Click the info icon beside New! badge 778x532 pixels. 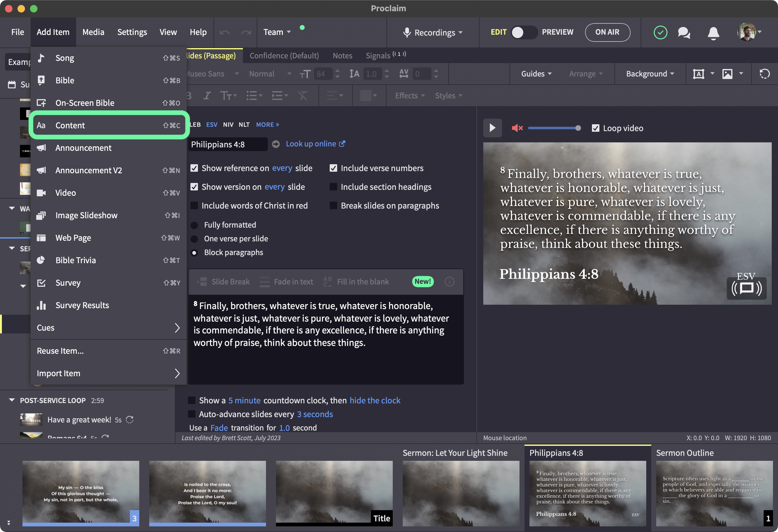449,282
